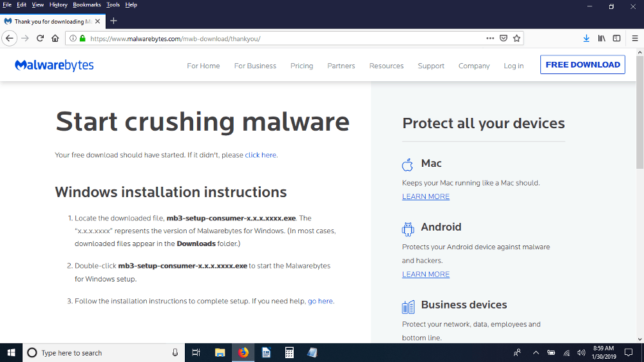Open the Partners navigation item

click(341, 66)
